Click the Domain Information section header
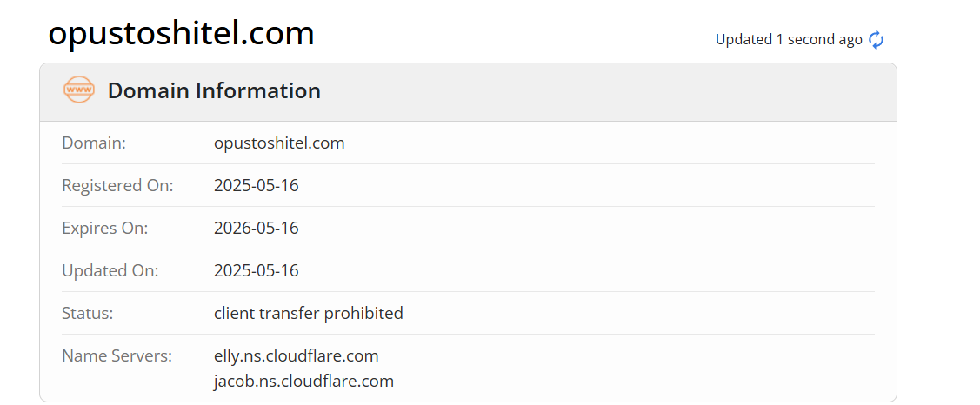Image resolution: width=980 pixels, height=405 pixels. click(468, 91)
